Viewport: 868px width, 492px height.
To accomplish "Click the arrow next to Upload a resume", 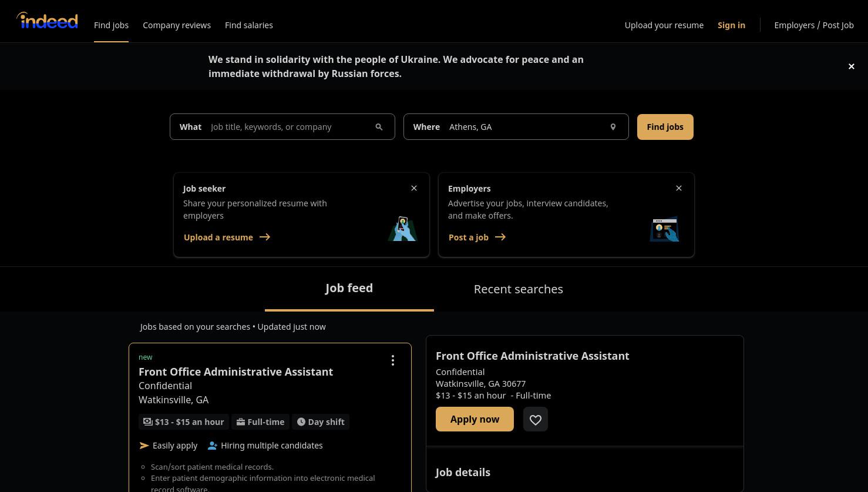I will point(265,237).
